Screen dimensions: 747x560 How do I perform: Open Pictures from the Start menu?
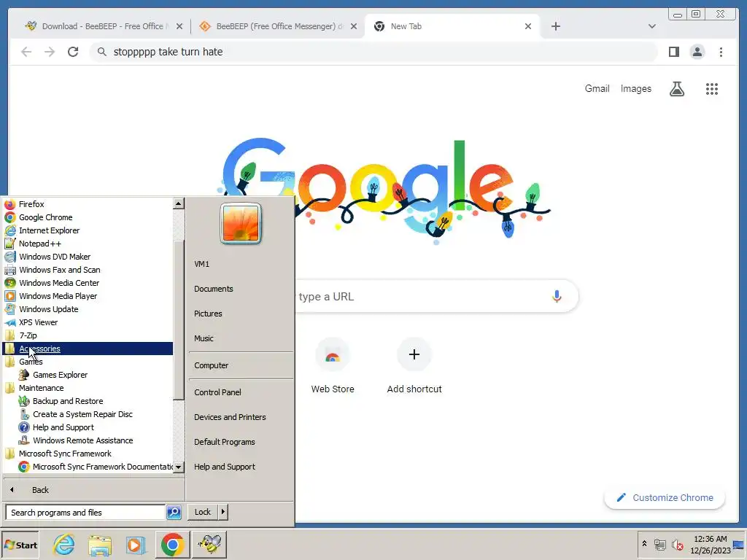[208, 314]
